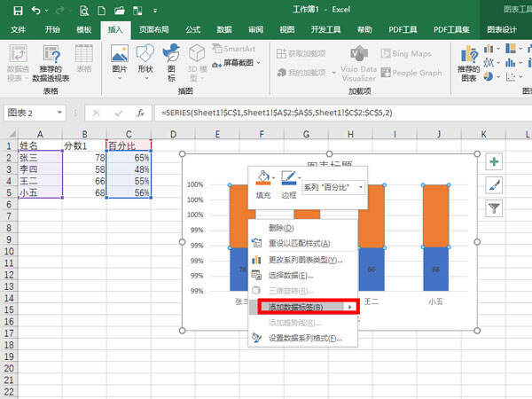Image resolution: width=532 pixels, height=399 pixels.
Task: Click the Chart Elements plus button
Action: tap(494, 162)
